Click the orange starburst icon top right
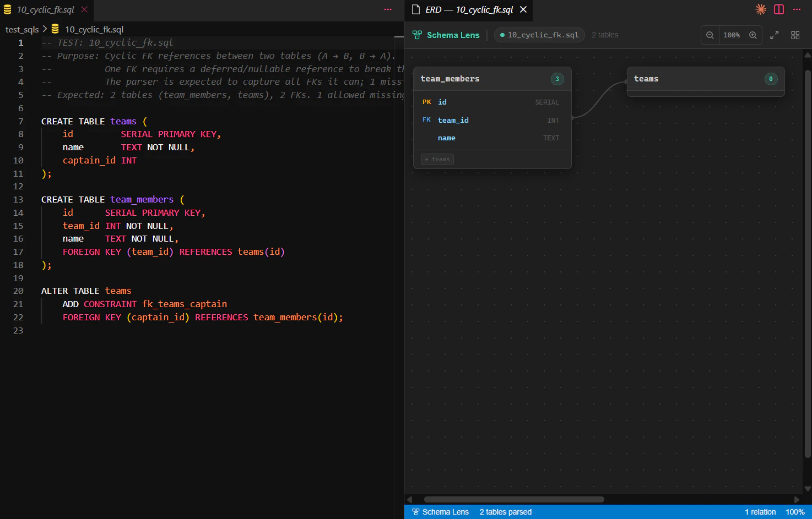The width and height of the screenshot is (812, 519). [760, 9]
